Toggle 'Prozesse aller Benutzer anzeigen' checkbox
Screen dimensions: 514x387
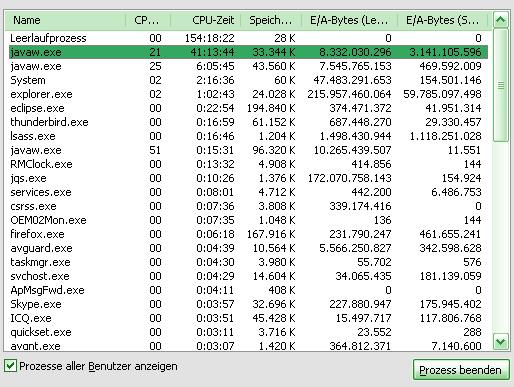coord(10,366)
